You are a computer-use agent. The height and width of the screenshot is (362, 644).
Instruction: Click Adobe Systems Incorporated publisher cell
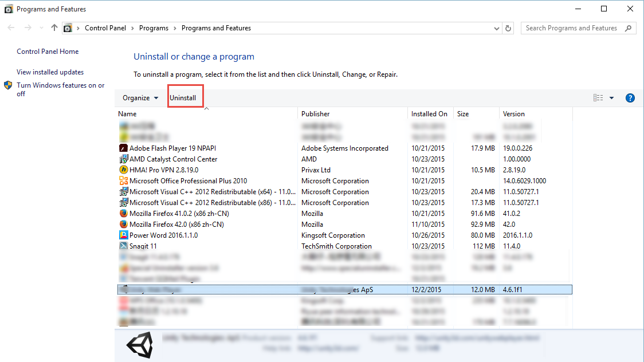pyautogui.click(x=344, y=148)
